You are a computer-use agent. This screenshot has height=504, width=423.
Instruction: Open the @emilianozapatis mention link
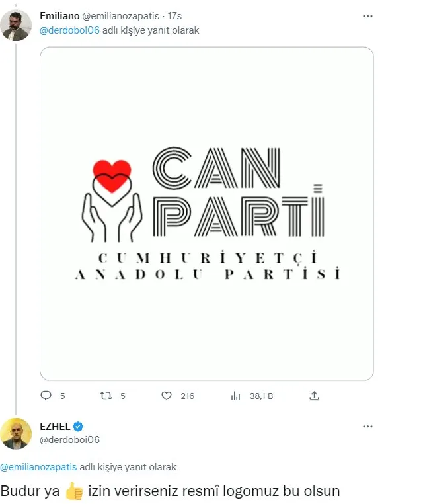[x=38, y=467]
